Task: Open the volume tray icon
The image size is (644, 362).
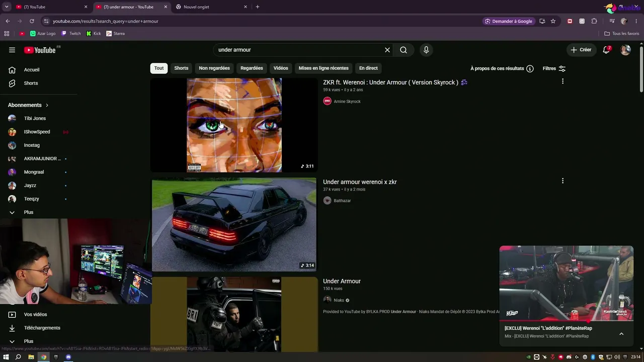Action: point(617,357)
